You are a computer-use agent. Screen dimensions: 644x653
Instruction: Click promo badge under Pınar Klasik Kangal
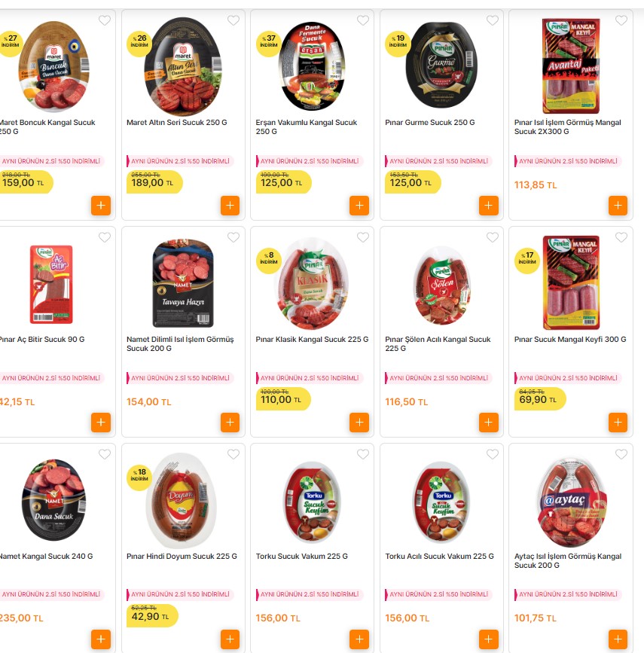[x=309, y=378]
